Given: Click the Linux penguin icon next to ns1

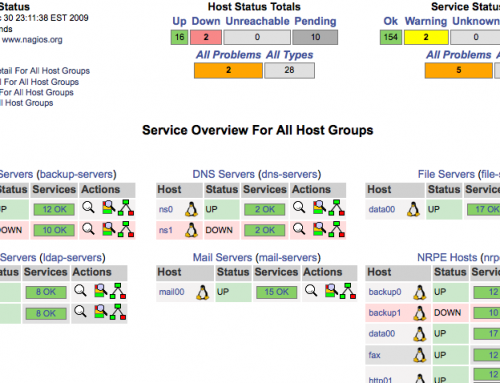Looking at the screenshot, I should 191,230.
